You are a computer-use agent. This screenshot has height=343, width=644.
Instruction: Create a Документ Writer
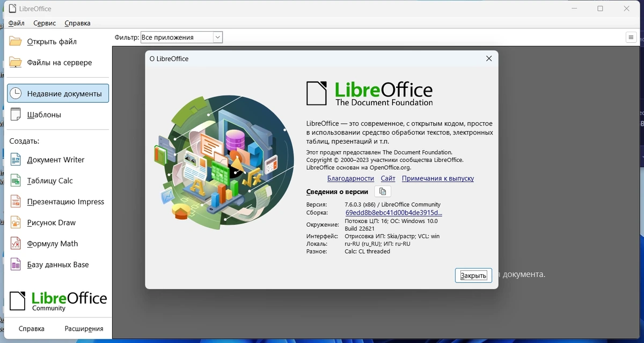click(x=58, y=160)
